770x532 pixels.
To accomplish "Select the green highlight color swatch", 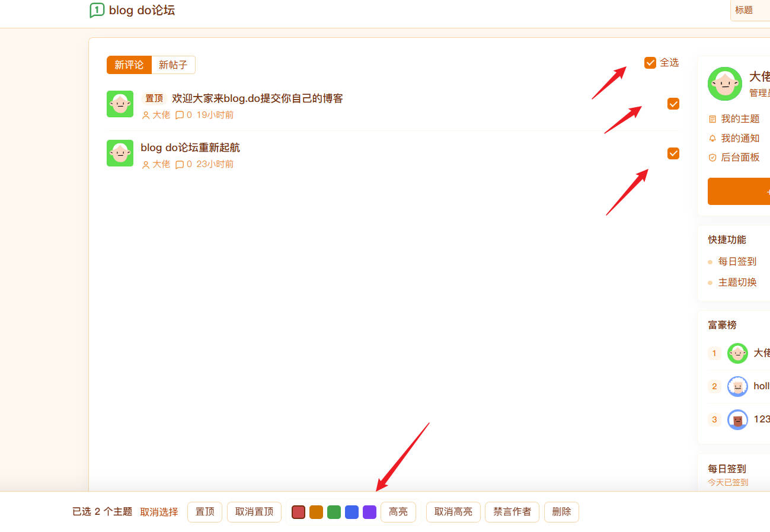I will (334, 512).
